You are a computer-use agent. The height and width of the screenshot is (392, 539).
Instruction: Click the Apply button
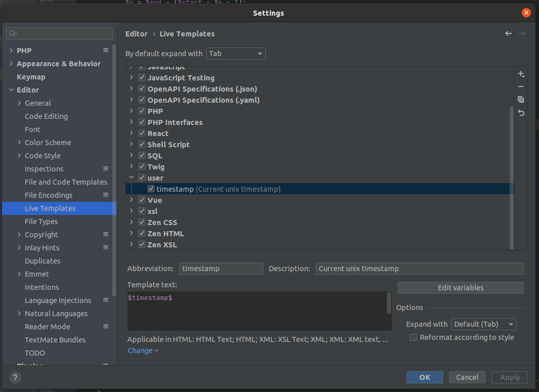coord(509,377)
